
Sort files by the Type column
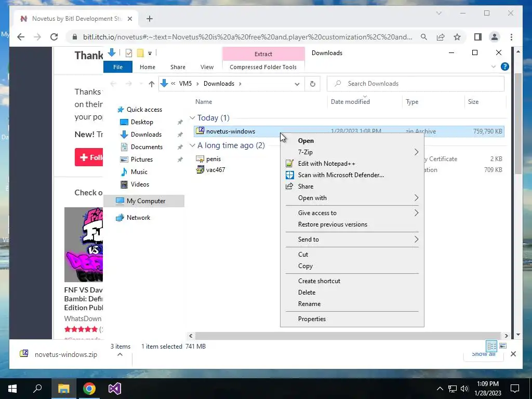(x=412, y=102)
